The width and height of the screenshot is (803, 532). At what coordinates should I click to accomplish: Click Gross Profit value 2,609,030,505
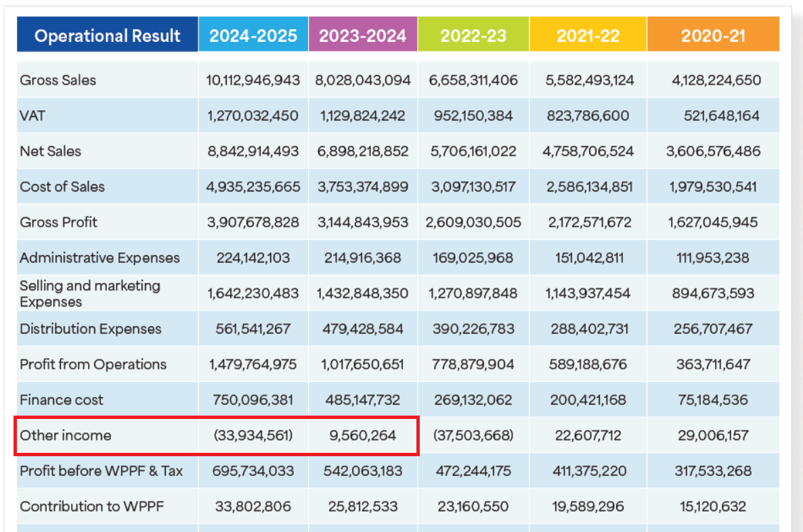point(473,222)
